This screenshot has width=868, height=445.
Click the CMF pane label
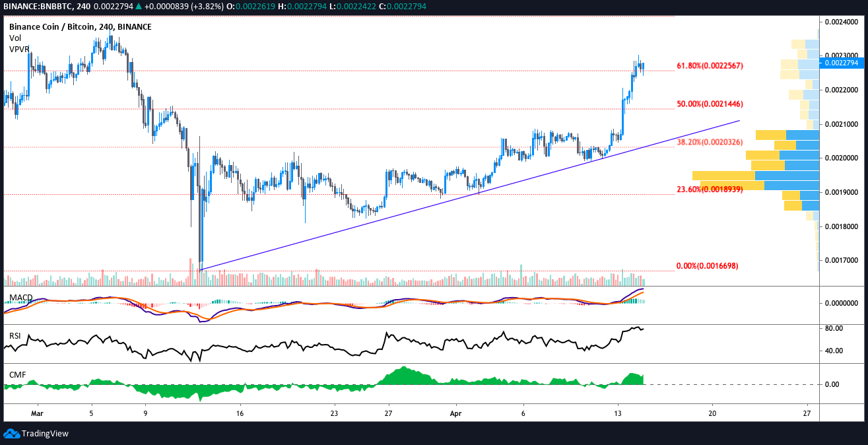tap(17, 375)
